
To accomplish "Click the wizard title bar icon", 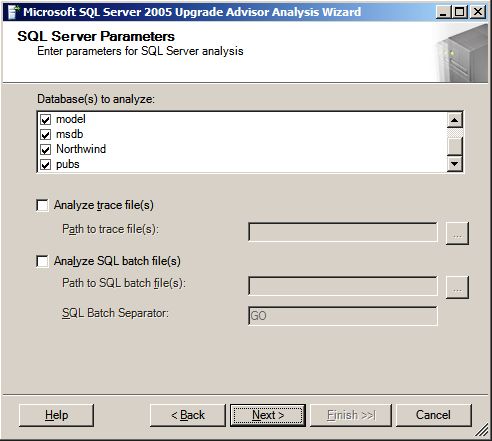I will [13, 12].
